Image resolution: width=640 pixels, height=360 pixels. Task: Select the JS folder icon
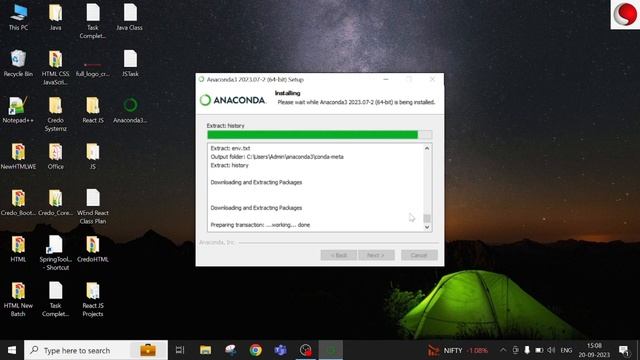coord(93,156)
